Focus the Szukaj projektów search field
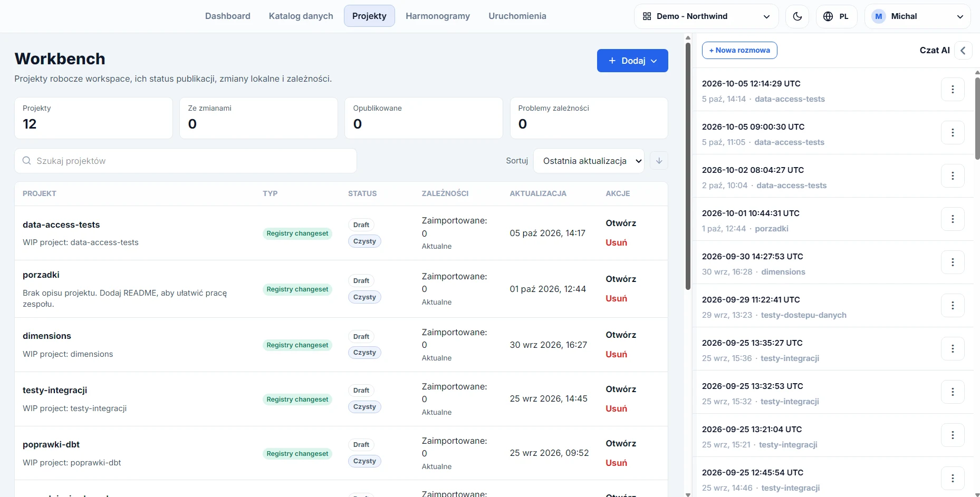980x497 pixels. (186, 161)
